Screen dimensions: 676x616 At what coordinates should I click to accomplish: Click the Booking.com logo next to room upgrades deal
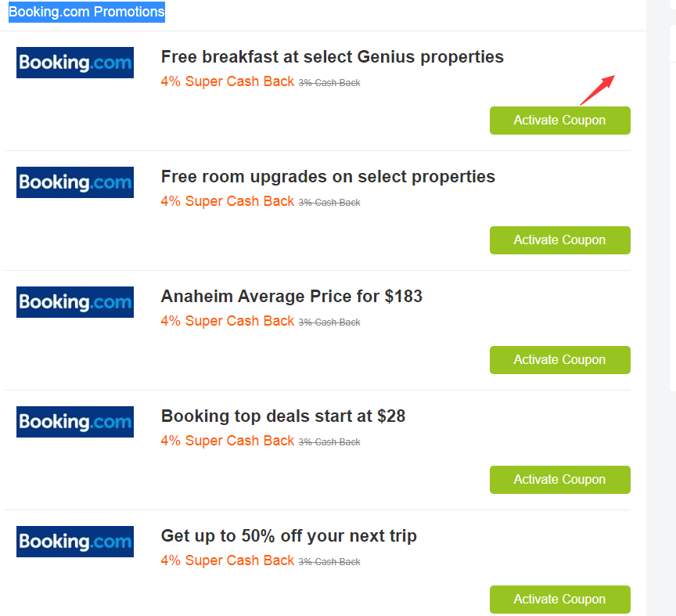coord(74,182)
